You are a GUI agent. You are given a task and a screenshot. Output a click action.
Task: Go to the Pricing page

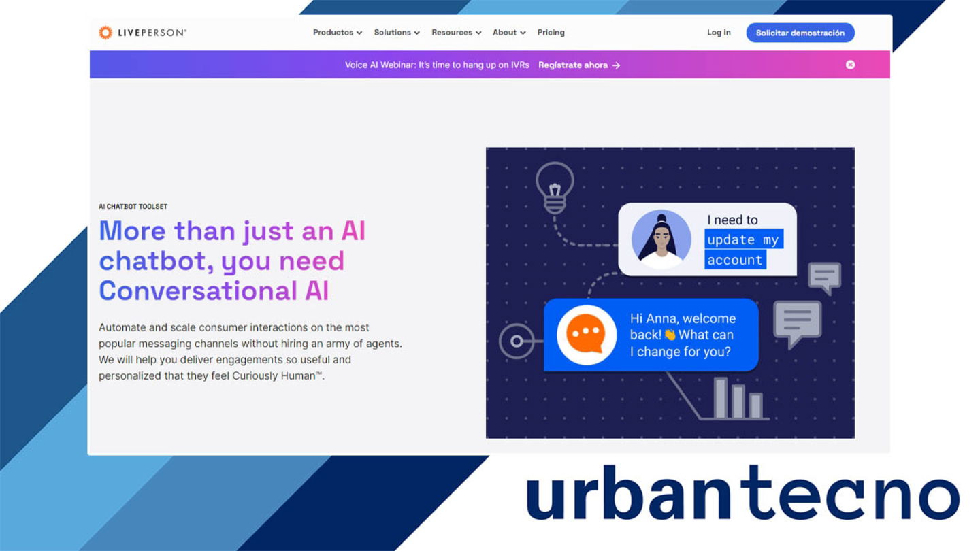[x=551, y=33]
